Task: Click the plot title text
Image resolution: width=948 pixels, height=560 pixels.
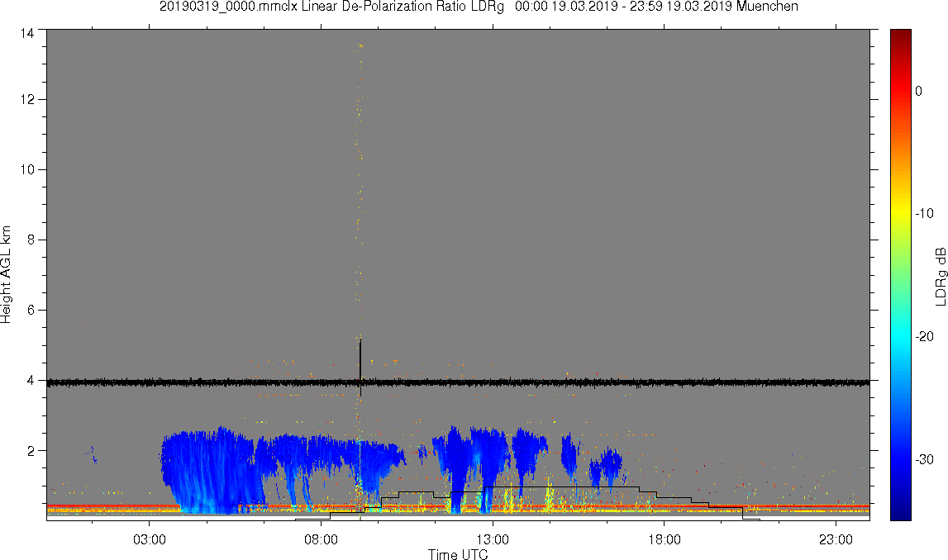Action: pos(479,7)
